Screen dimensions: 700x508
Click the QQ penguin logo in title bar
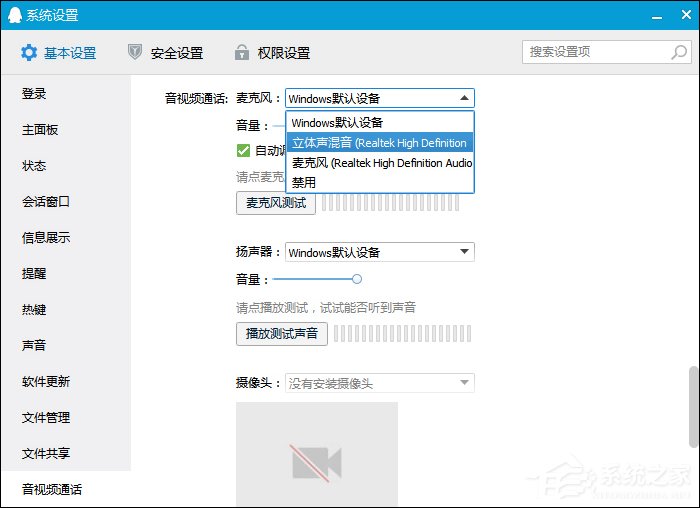[15, 15]
